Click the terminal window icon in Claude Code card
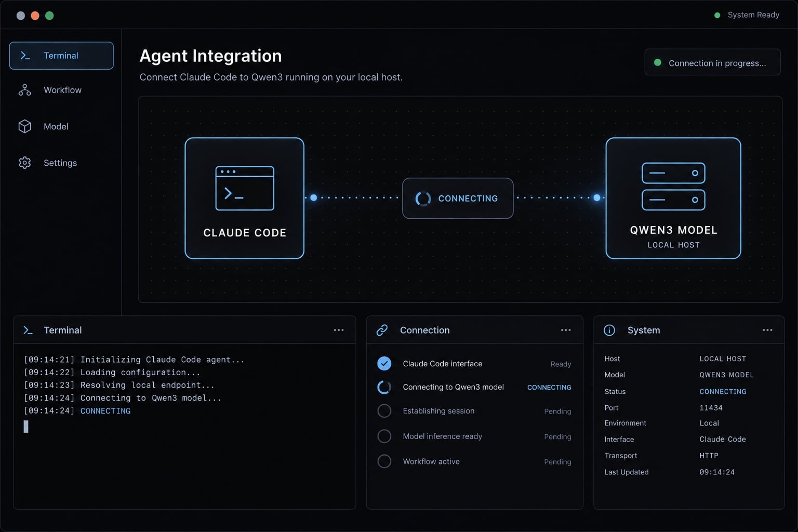Viewport: 798px width, 532px height. coord(245,188)
